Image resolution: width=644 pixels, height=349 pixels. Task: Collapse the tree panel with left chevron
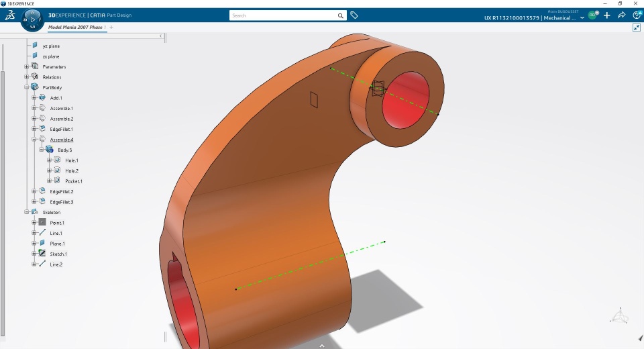(x=161, y=36)
